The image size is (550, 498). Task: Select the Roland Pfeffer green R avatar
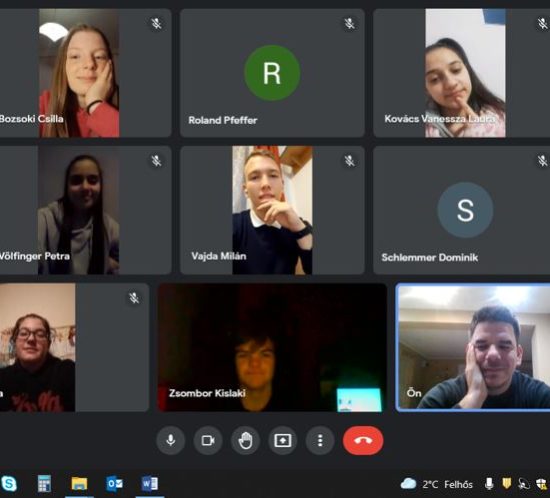coord(272,73)
